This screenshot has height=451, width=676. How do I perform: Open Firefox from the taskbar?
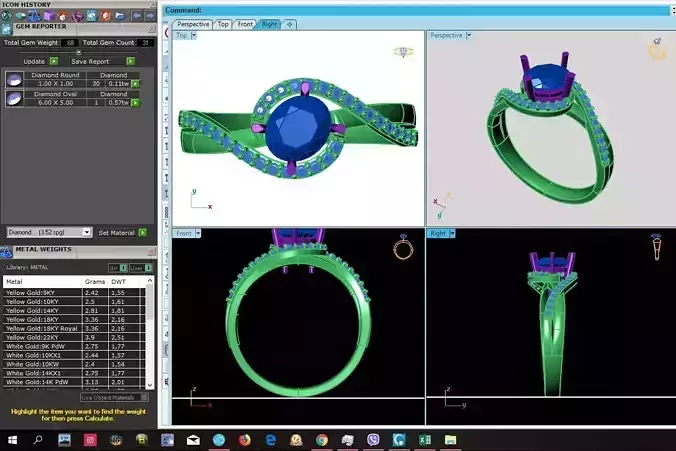tap(244, 440)
